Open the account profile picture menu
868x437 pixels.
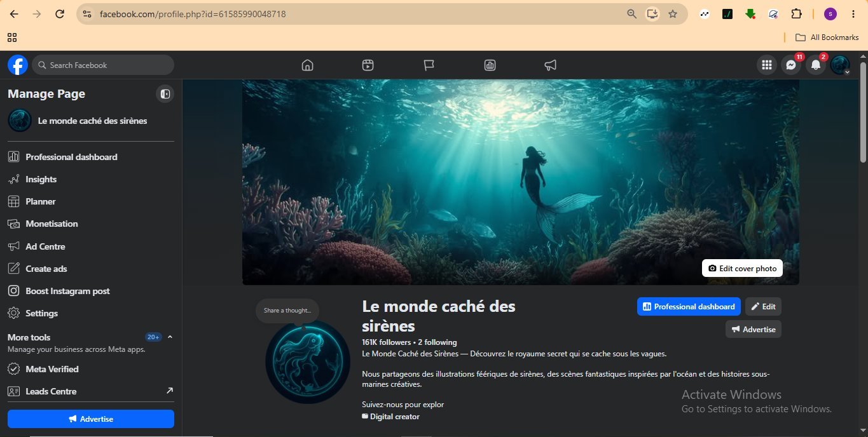(x=840, y=65)
